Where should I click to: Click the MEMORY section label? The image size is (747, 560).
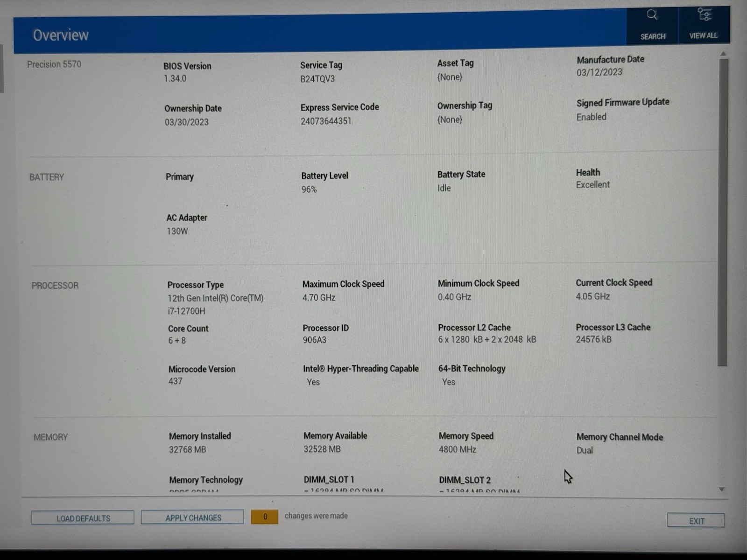click(51, 437)
